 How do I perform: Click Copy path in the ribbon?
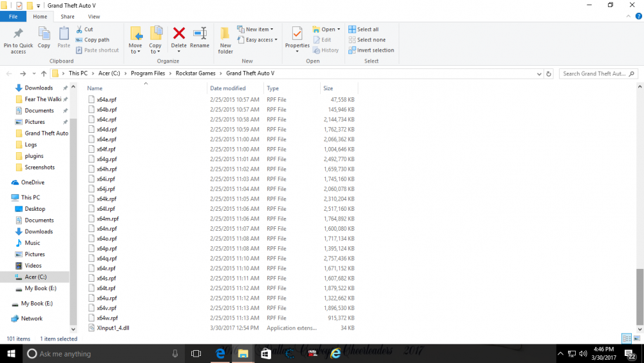(x=92, y=40)
